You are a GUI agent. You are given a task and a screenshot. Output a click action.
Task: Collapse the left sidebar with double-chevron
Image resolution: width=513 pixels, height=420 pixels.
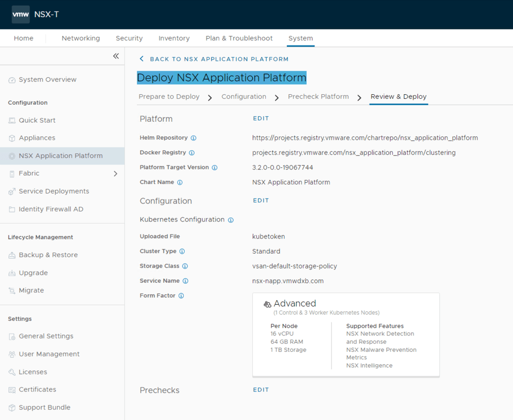tap(116, 56)
